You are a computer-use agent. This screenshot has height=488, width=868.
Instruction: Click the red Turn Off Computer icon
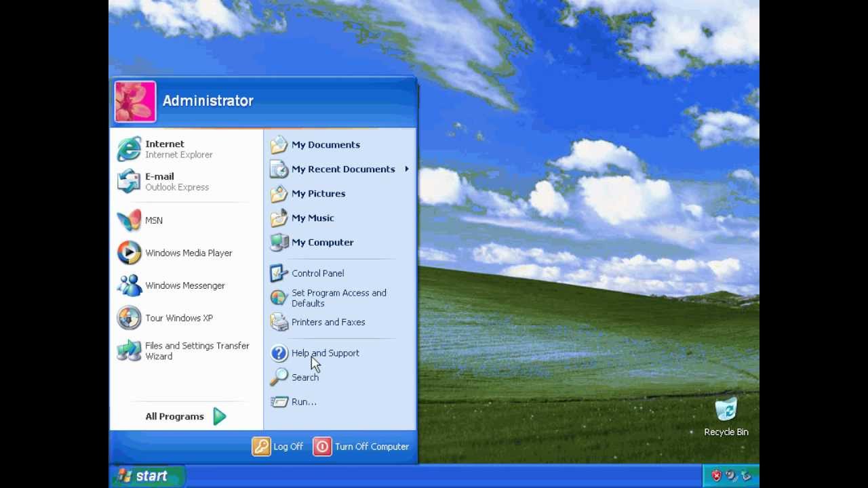[x=322, y=447]
